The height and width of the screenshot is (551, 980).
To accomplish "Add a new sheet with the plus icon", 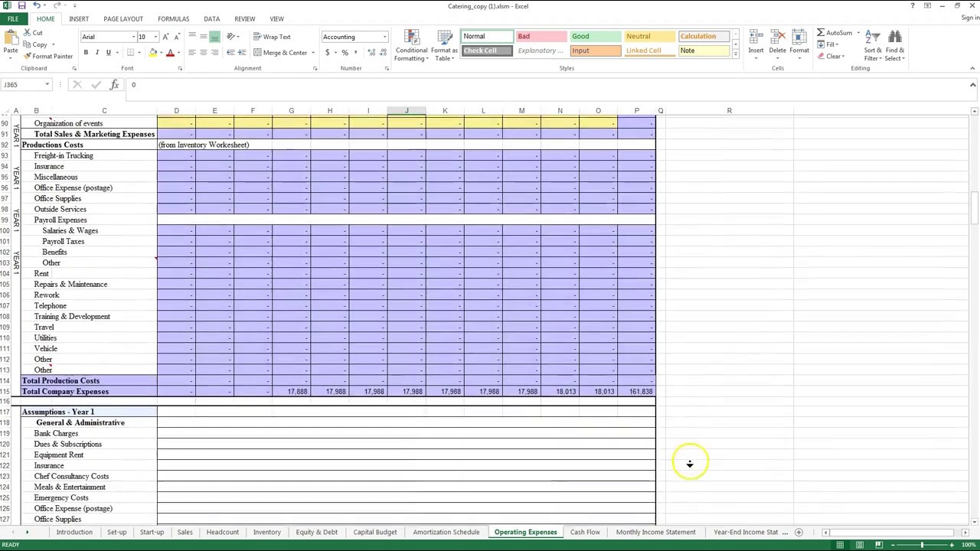I will [799, 532].
